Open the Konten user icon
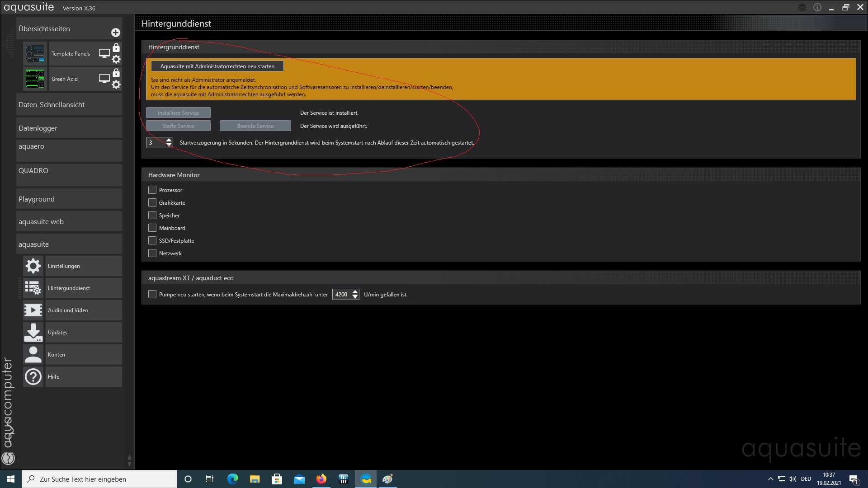868x488 pixels. click(x=33, y=354)
